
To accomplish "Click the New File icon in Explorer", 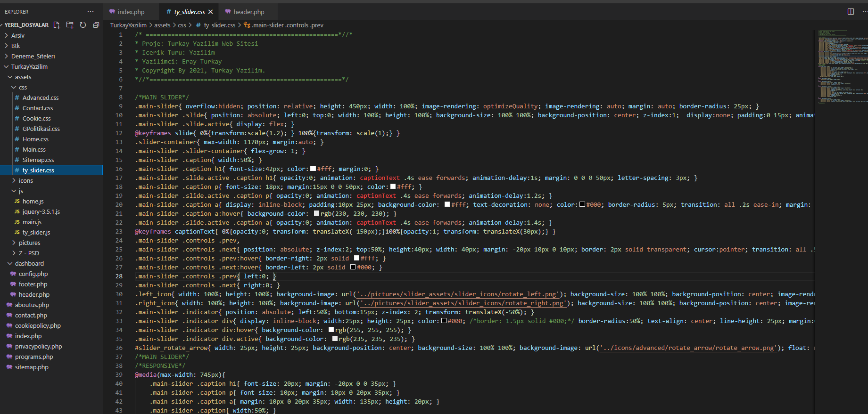I will [x=57, y=25].
